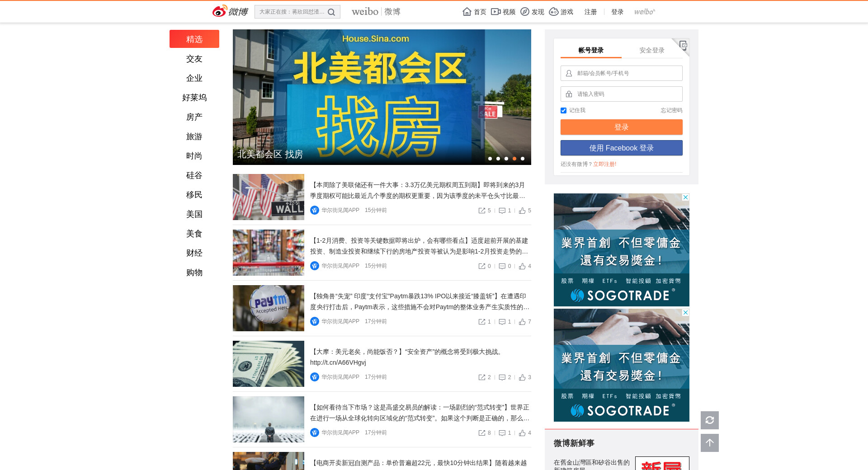Open the 视频 video navigation item
Image resolution: width=868 pixels, height=470 pixels.
[504, 12]
